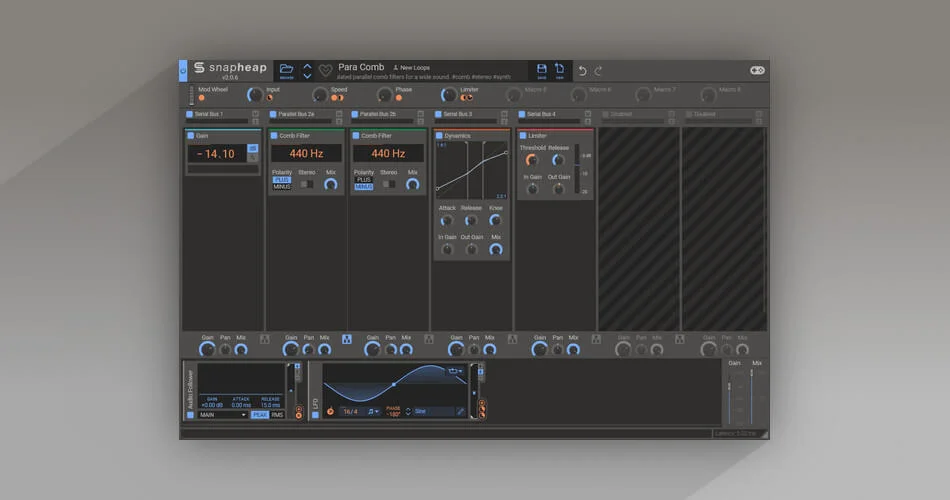Toggle blue routing icon between Parallel Bus lanes

pyautogui.click(x=347, y=339)
